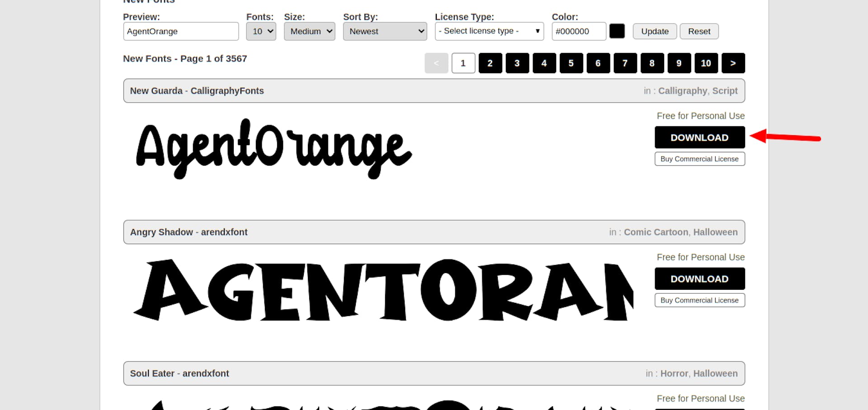Open the Script category link
The width and height of the screenshot is (868, 410).
(x=724, y=90)
